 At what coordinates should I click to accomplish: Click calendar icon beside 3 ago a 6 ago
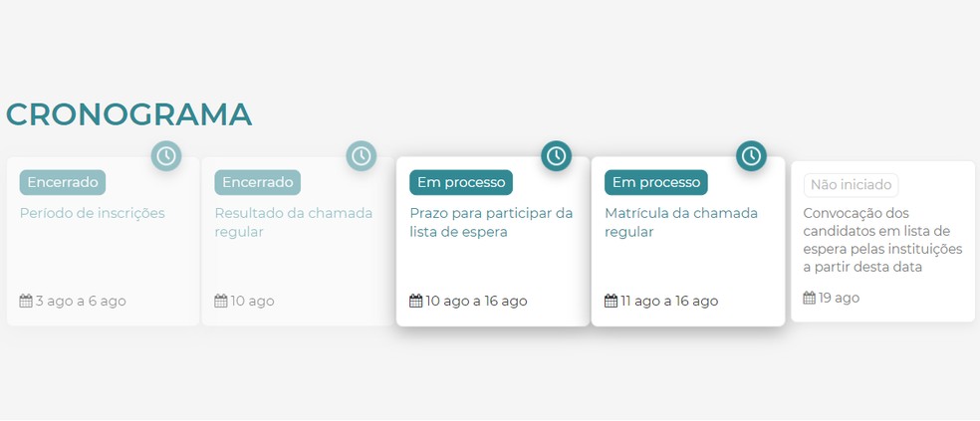pos(26,301)
